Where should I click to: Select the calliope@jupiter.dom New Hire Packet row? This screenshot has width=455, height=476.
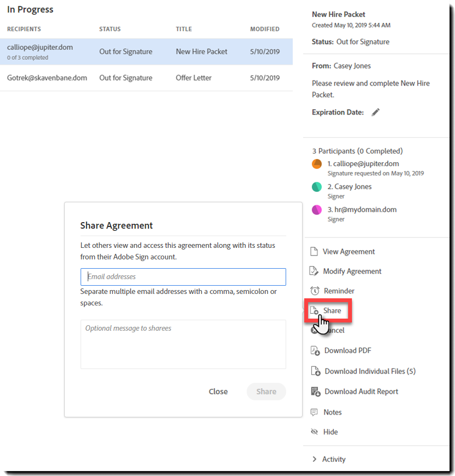point(146,52)
